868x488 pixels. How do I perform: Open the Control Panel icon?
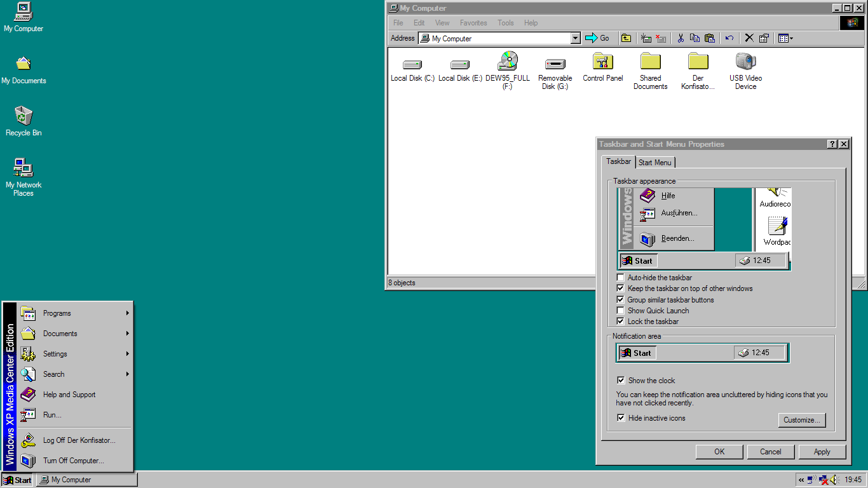(x=602, y=62)
